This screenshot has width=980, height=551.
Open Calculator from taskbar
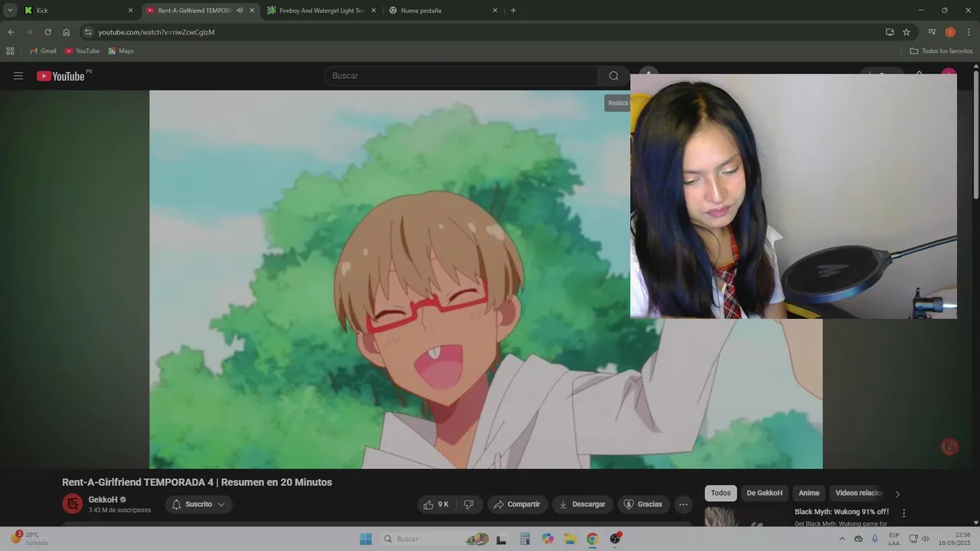coord(524,539)
